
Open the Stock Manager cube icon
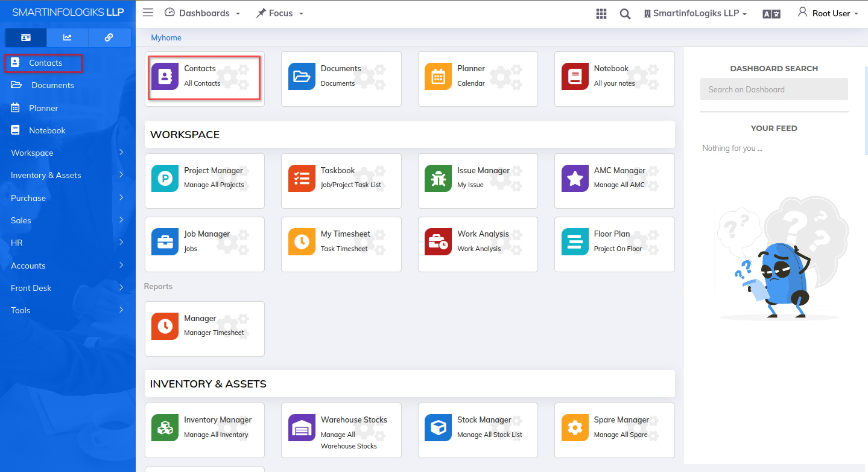coord(438,428)
